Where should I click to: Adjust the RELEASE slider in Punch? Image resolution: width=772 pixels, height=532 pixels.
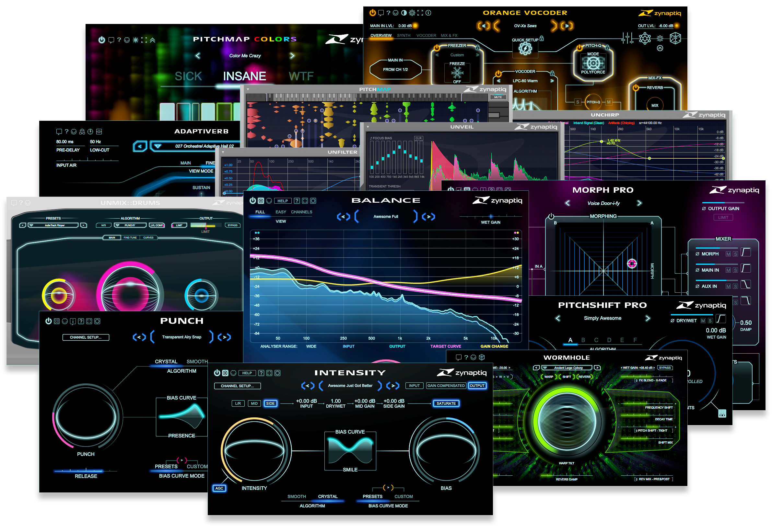coord(86,471)
